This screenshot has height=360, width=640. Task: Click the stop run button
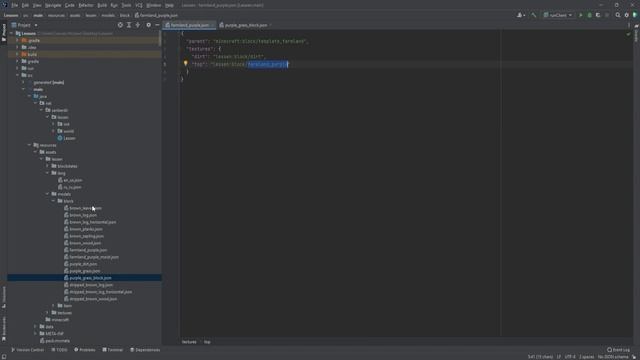tap(607, 15)
